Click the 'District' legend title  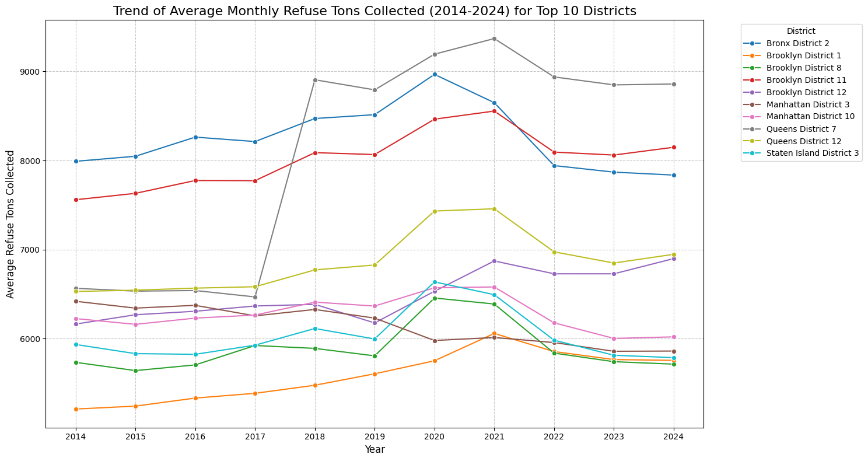(x=800, y=31)
